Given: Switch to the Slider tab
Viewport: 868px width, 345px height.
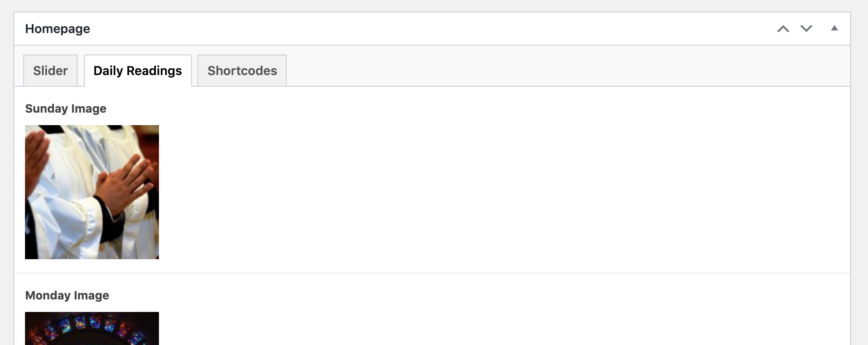Looking at the screenshot, I should (50, 71).
